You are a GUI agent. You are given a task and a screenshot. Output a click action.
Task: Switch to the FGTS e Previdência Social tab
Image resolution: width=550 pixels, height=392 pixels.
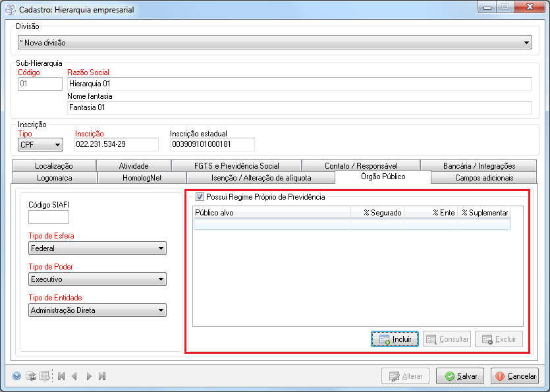click(x=236, y=166)
